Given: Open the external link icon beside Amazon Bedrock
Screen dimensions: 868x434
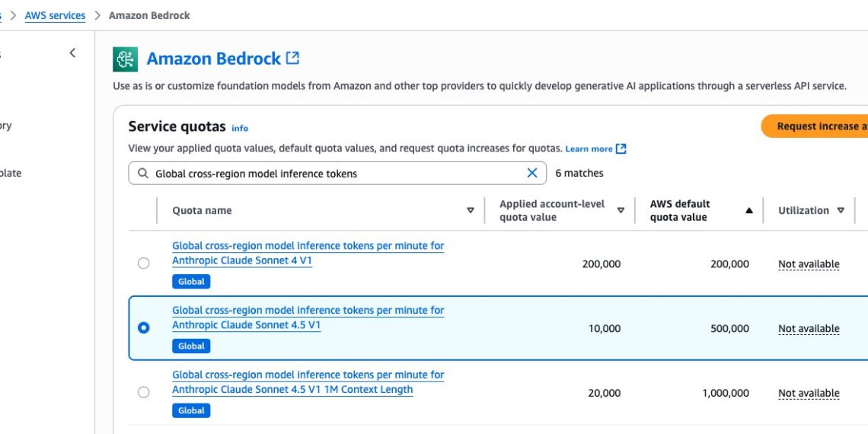Looking at the screenshot, I should tap(292, 58).
